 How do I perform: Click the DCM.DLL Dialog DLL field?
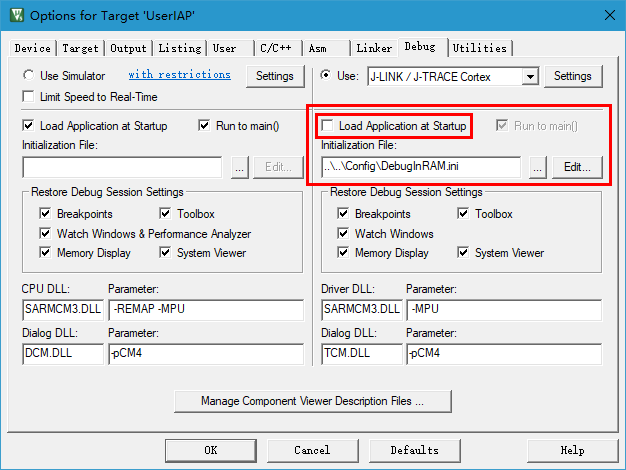pos(63,354)
